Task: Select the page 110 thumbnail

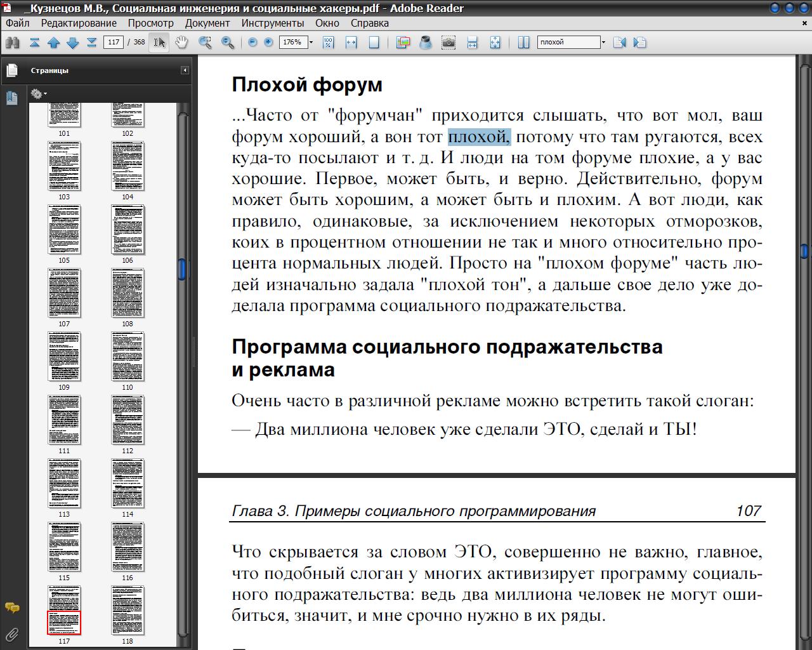Action: point(128,357)
